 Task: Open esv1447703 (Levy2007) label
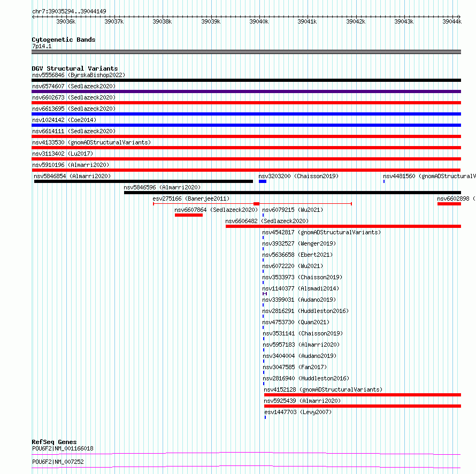click(x=298, y=412)
